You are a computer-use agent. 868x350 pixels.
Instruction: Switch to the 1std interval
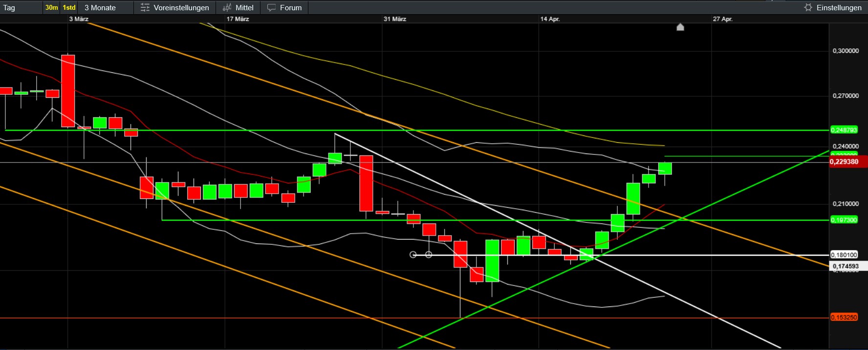pyautogui.click(x=69, y=7)
